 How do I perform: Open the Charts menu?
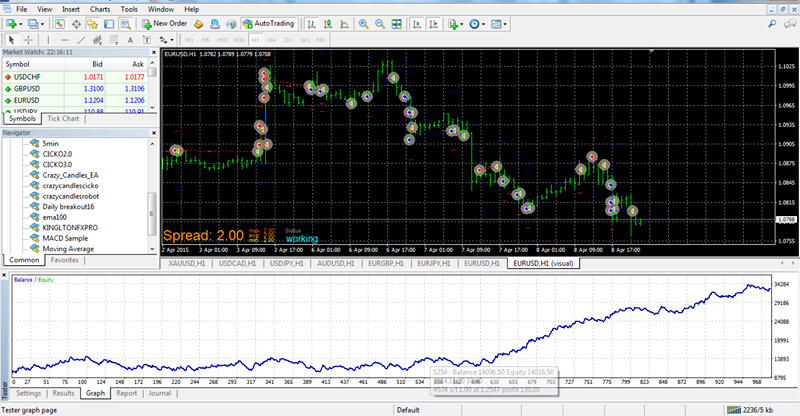point(100,8)
